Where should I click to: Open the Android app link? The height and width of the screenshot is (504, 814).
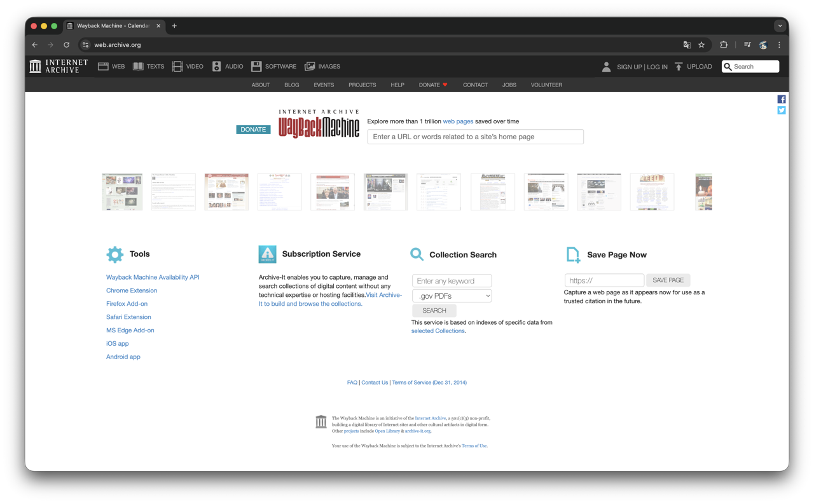(123, 357)
